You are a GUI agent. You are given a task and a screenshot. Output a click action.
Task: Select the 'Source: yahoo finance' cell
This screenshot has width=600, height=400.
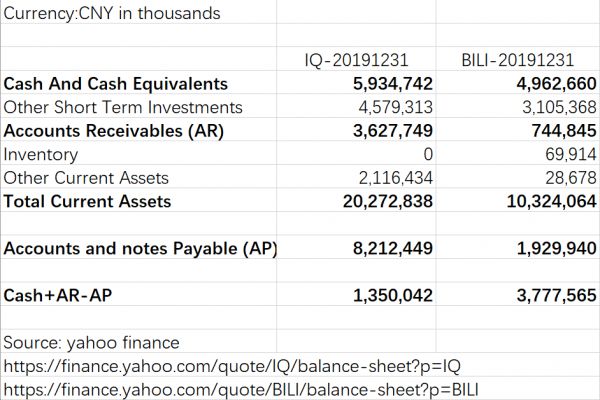(94, 342)
